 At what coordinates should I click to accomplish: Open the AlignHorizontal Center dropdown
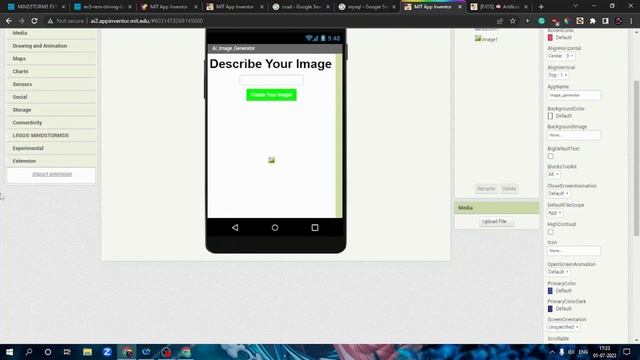pyautogui.click(x=561, y=56)
